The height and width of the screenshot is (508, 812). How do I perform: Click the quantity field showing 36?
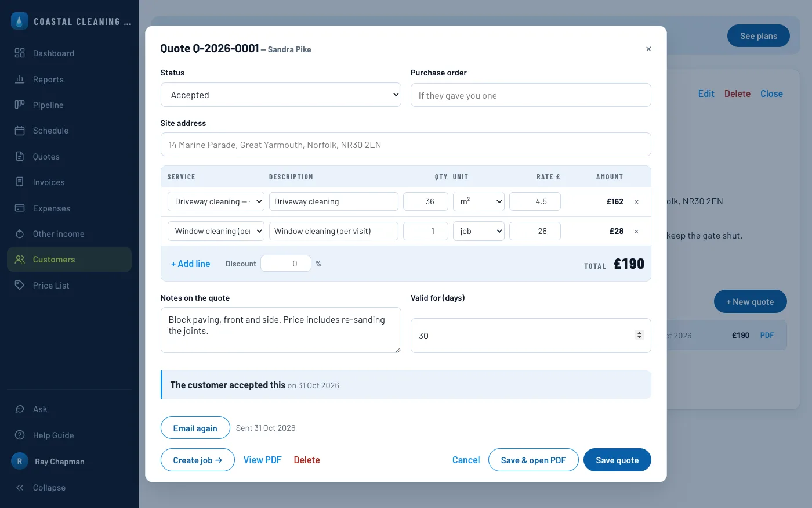426,201
